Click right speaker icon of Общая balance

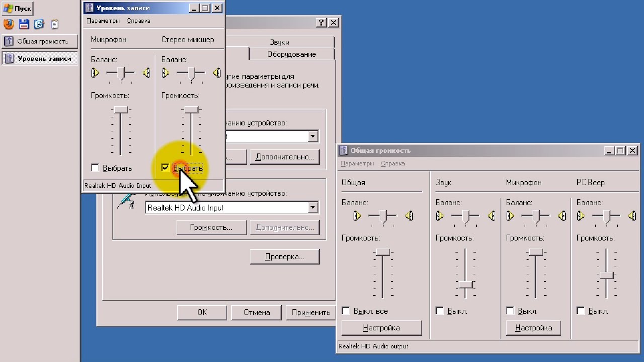[x=409, y=216]
